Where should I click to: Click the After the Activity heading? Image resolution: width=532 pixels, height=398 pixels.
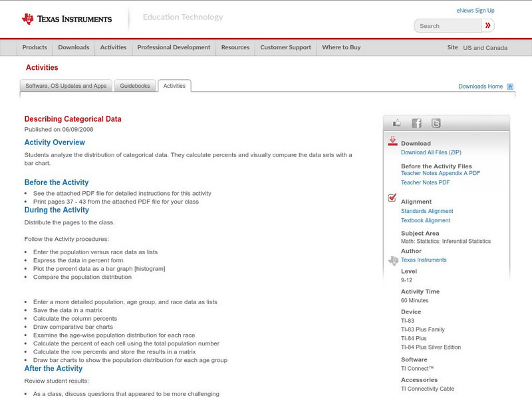pyautogui.click(x=53, y=369)
